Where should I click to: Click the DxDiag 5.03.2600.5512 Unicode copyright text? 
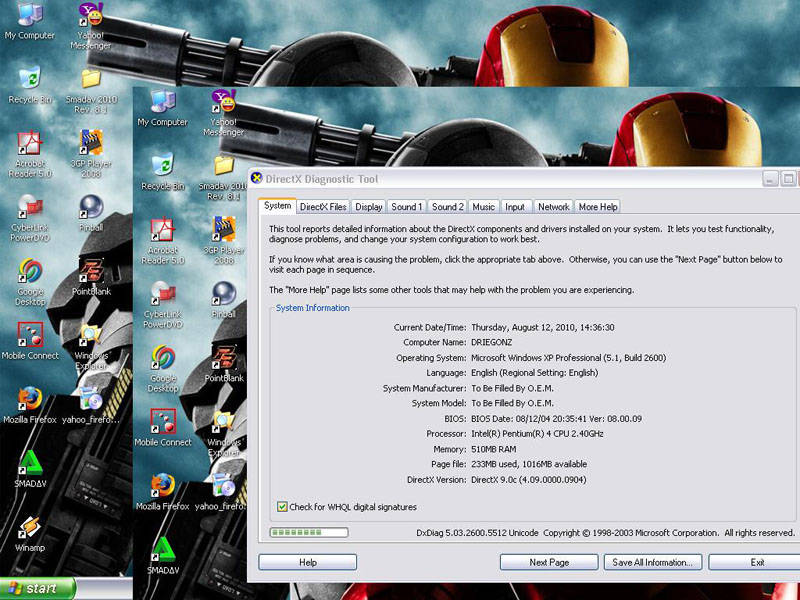tap(606, 533)
